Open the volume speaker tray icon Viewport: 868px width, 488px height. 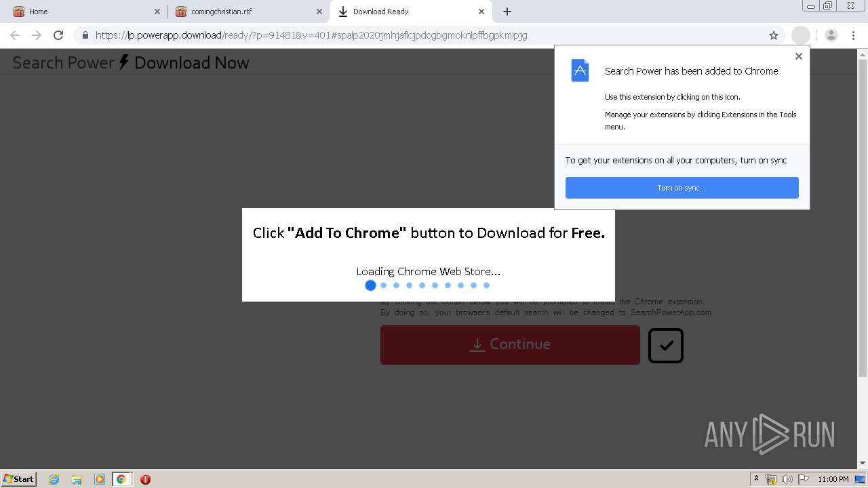pyautogui.click(x=787, y=479)
